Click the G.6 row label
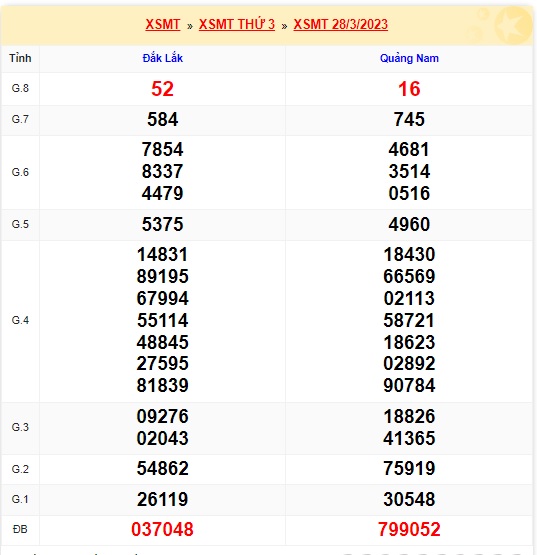This screenshot has height=555, width=537. pos(20,172)
